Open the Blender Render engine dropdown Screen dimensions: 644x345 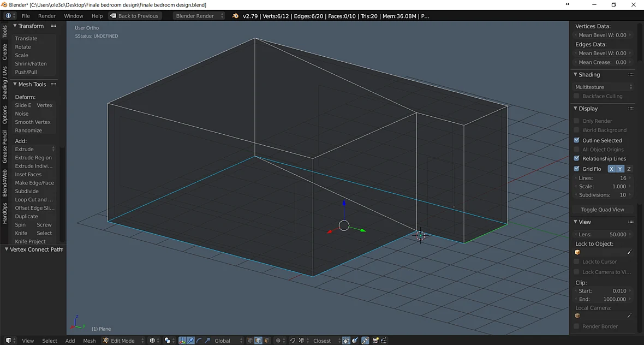(199, 16)
